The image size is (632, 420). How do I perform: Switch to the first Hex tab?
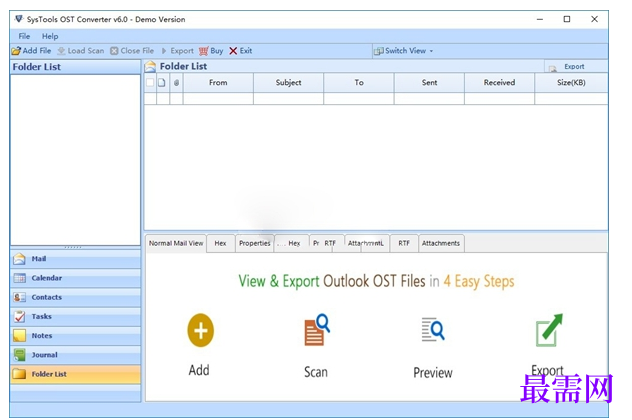tap(220, 243)
